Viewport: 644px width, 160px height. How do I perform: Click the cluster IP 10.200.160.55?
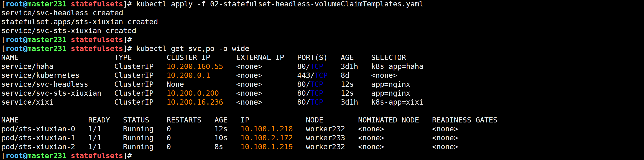point(195,67)
